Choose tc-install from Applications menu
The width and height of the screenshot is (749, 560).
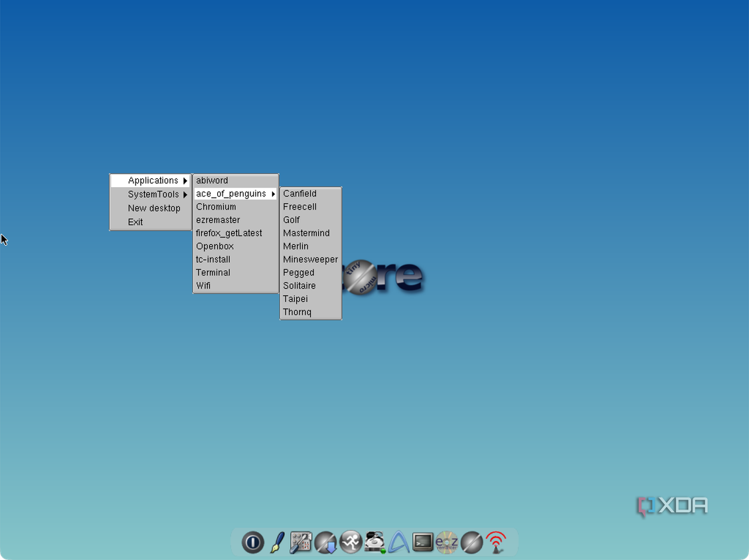(x=236, y=259)
